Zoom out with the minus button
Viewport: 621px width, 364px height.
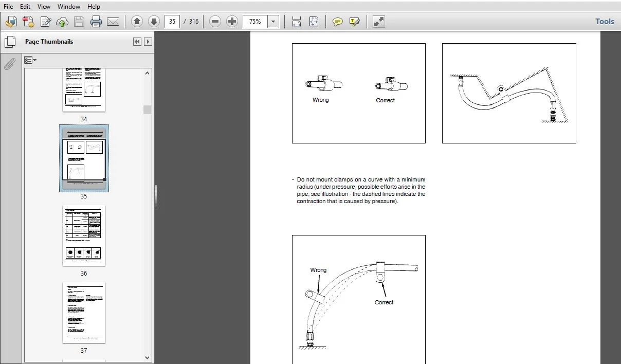coord(215,22)
